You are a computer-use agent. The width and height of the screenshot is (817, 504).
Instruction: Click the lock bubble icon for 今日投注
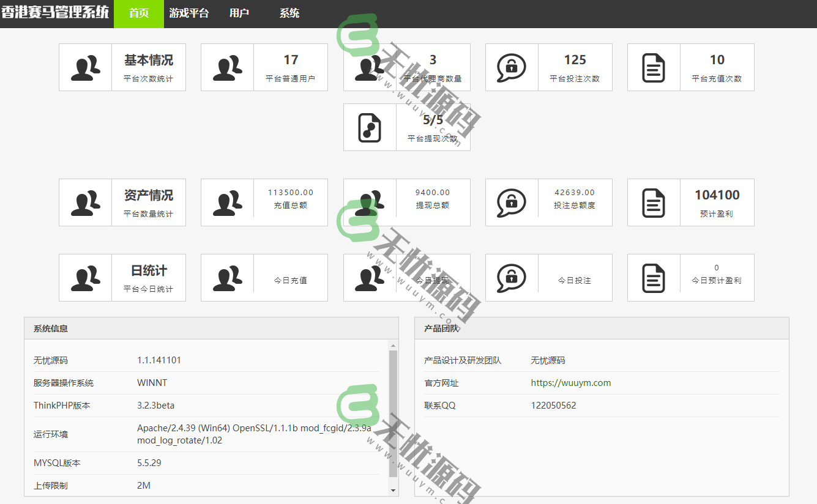click(512, 278)
